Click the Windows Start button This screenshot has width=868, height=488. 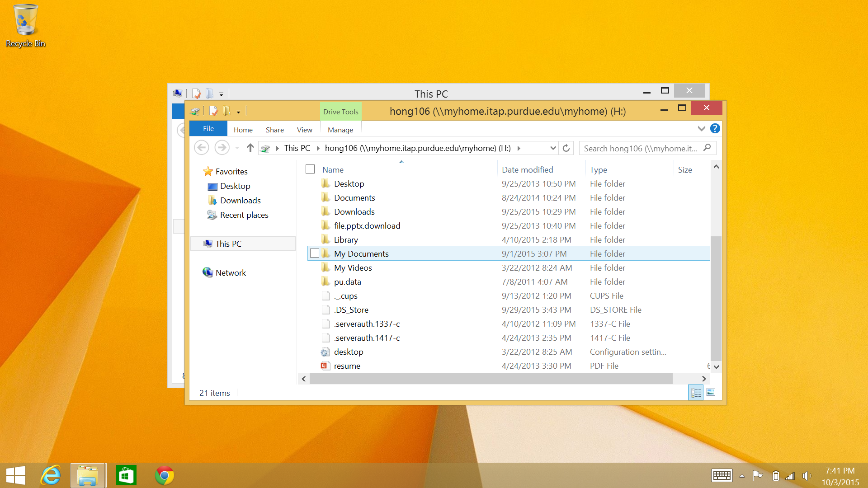click(x=16, y=475)
